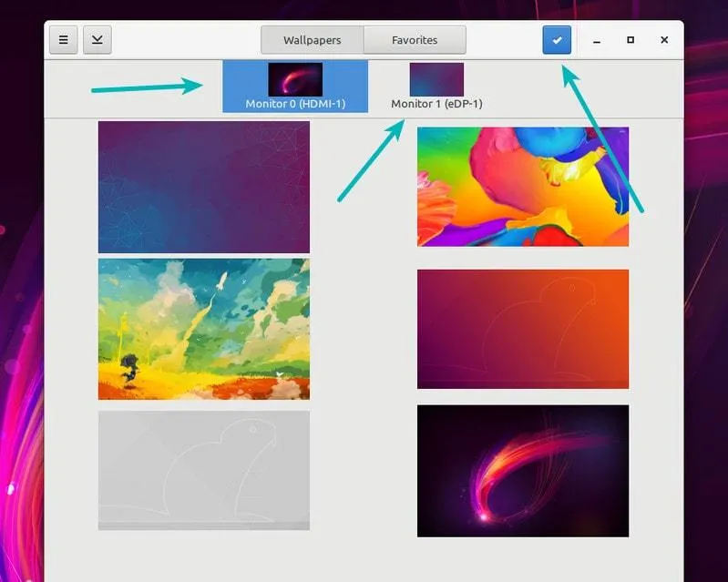Click the download arrow icon button
The width and height of the screenshot is (728, 582).
(97, 40)
